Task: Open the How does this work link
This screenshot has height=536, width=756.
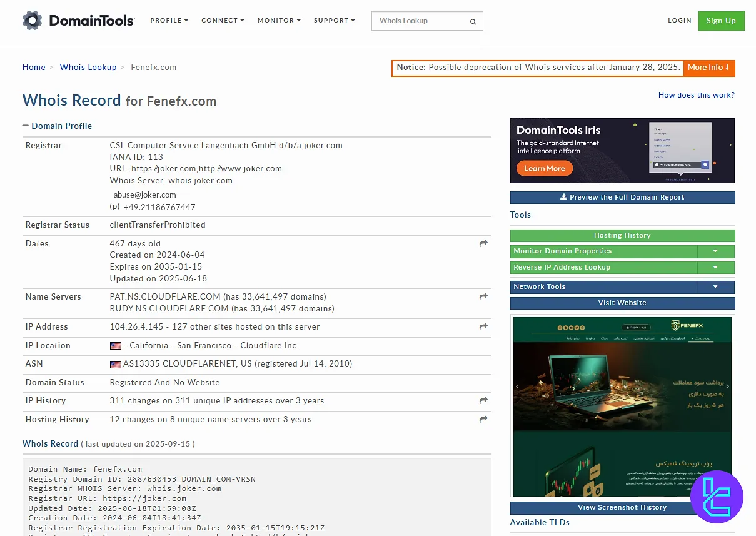Action: click(x=696, y=94)
